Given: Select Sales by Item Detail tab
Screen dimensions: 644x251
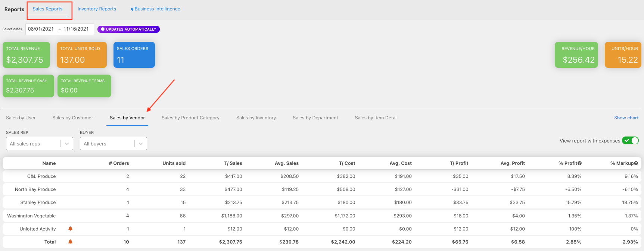Looking at the screenshot, I should pyautogui.click(x=376, y=118).
